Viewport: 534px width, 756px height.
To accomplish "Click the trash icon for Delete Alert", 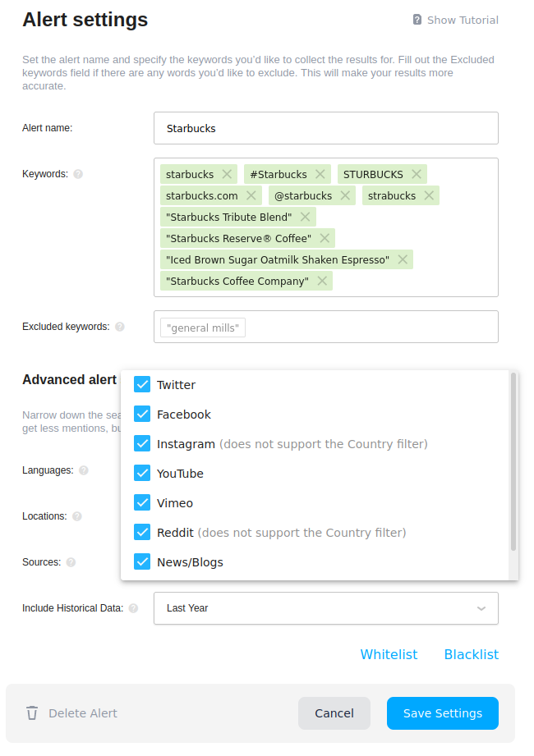I will pos(32,712).
